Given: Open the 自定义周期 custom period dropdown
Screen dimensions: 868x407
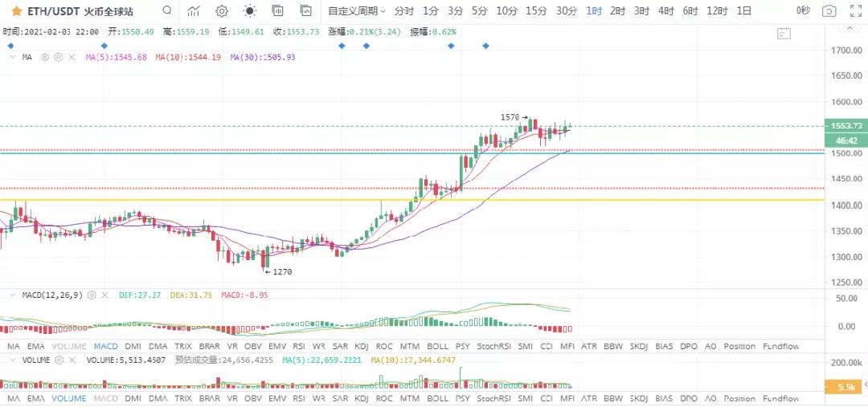Looking at the screenshot, I should [x=357, y=10].
